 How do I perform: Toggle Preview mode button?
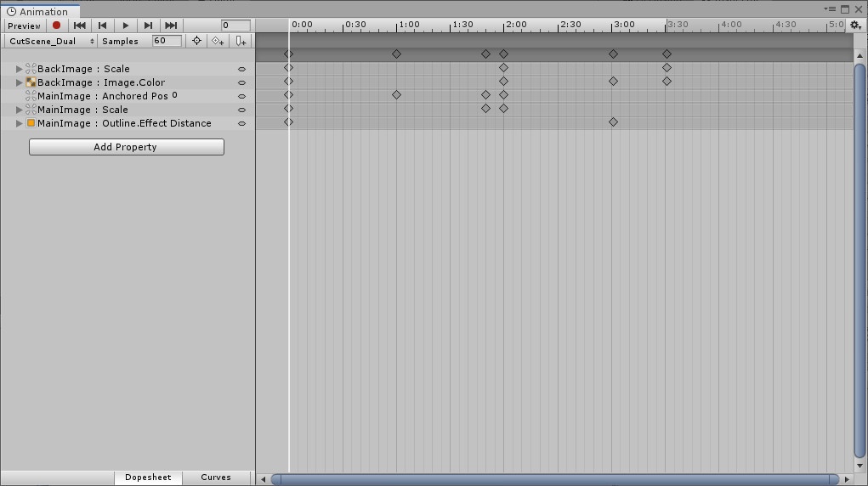tap(24, 25)
